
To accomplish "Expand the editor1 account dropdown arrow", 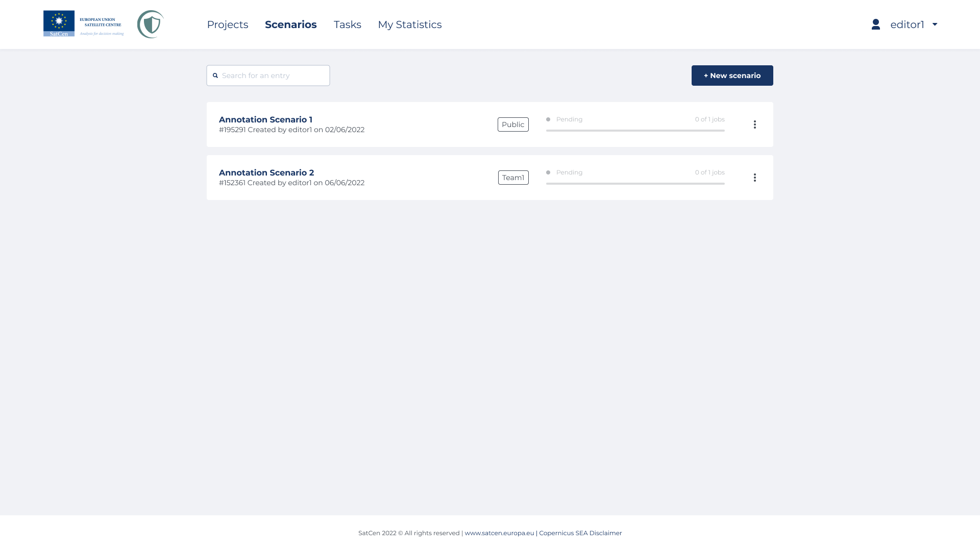I will point(935,24).
